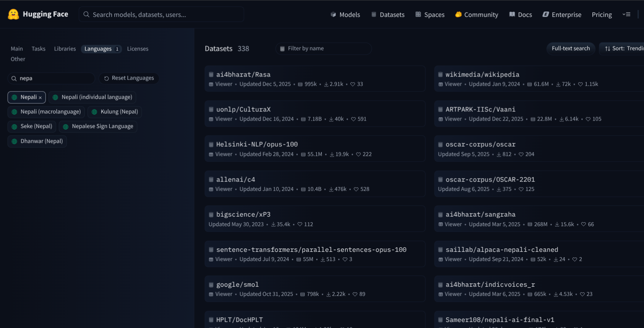Toggle Nepalese Sign Language filter

(98, 126)
